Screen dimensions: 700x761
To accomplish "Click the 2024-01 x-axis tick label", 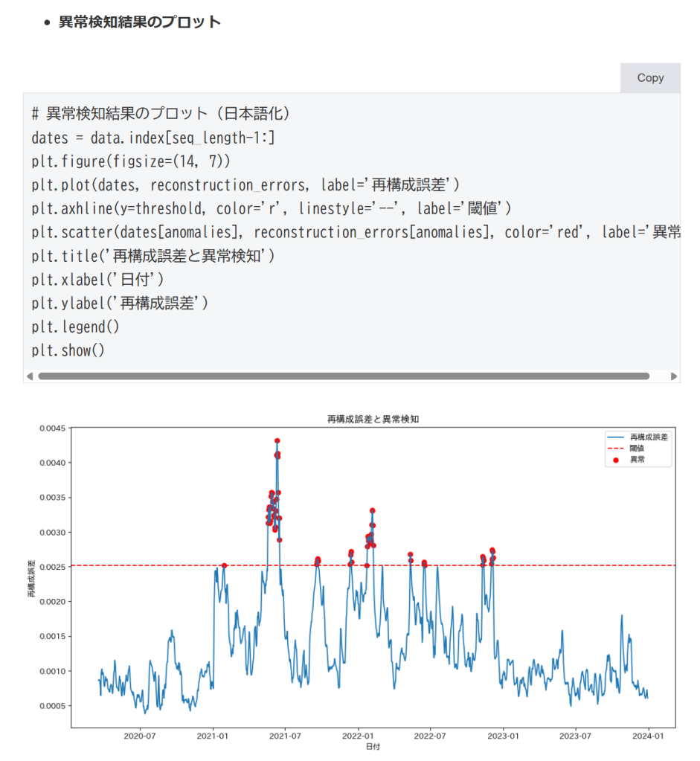I will pyautogui.click(x=648, y=736).
